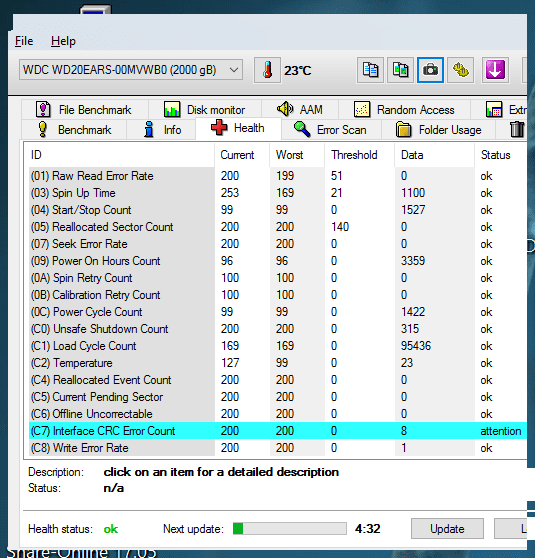Select the Write Error Rate row
The width and height of the screenshot is (535, 558).
pyautogui.click(x=278, y=448)
